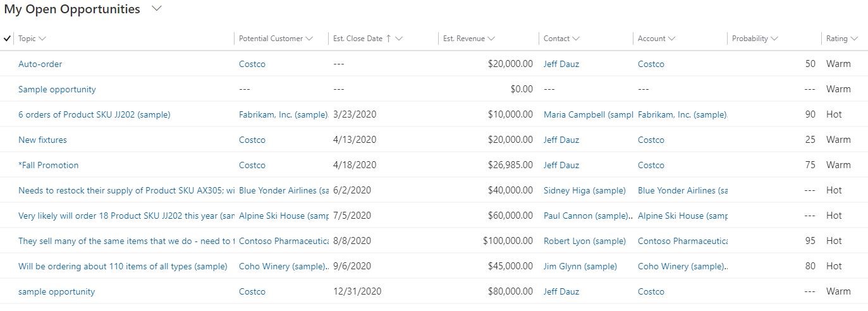Open the Probability column chevron
868x311 pixels.
click(x=774, y=39)
